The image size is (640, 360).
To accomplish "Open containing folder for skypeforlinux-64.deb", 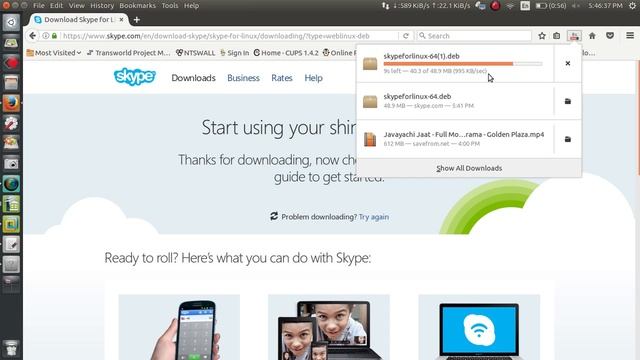I will click(568, 101).
